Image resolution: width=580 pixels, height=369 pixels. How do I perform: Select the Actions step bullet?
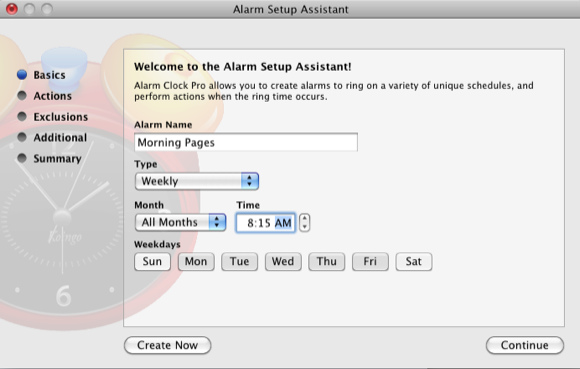[x=22, y=95]
